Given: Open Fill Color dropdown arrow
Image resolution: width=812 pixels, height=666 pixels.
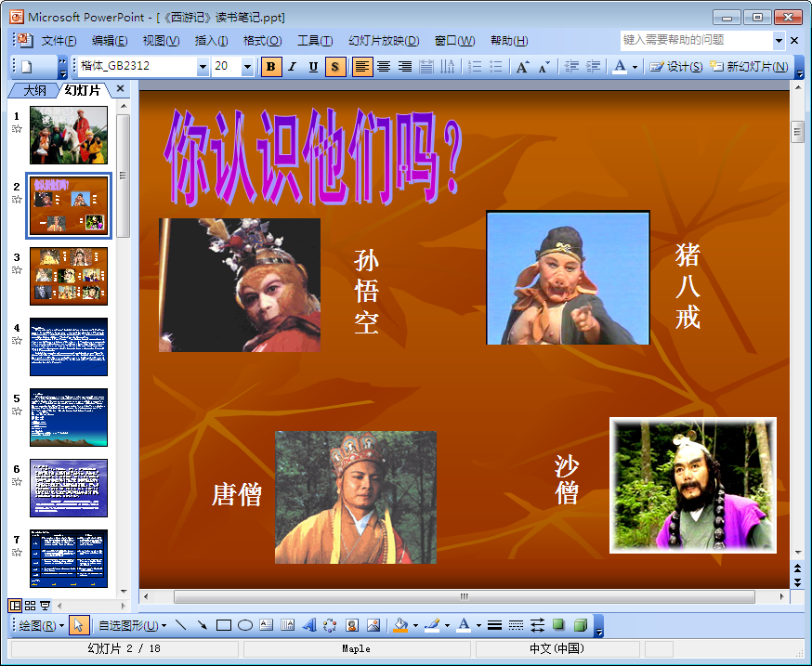Looking at the screenshot, I should [415, 626].
